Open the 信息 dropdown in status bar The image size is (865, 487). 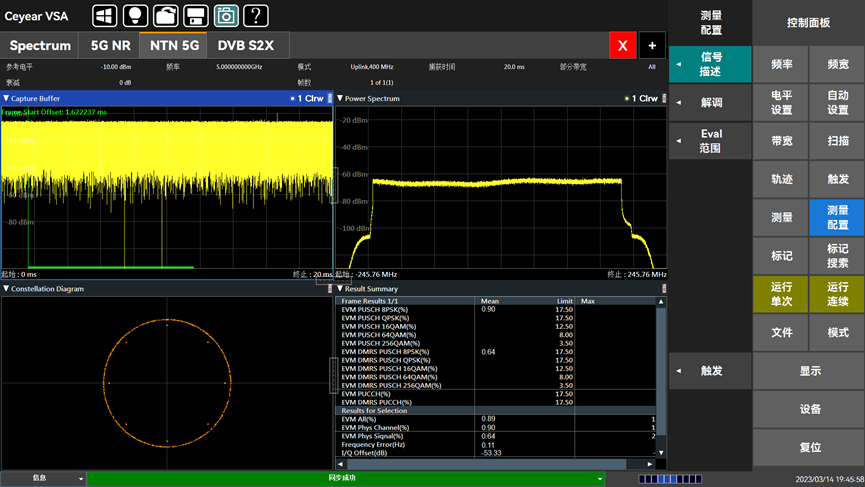pyautogui.click(x=43, y=479)
